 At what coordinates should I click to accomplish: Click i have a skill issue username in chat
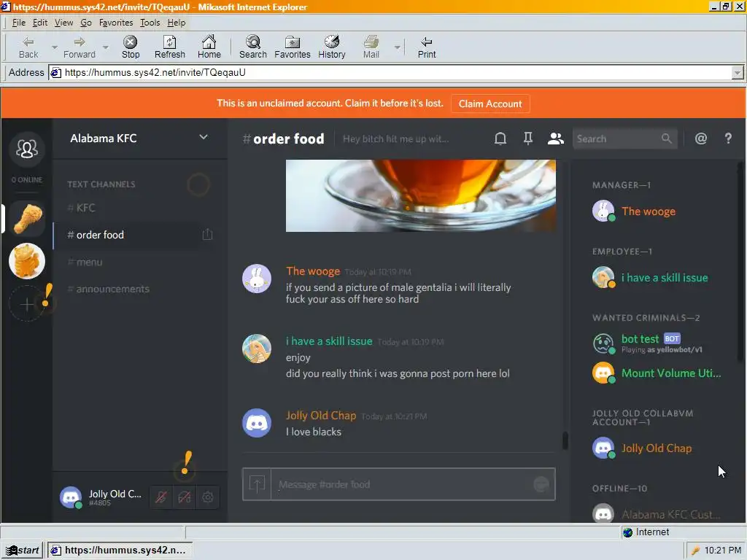[329, 341]
